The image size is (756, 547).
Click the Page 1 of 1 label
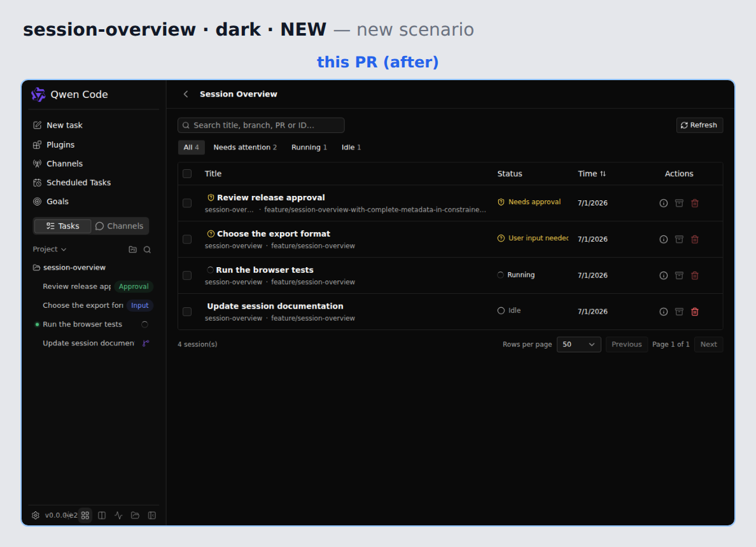click(x=671, y=345)
